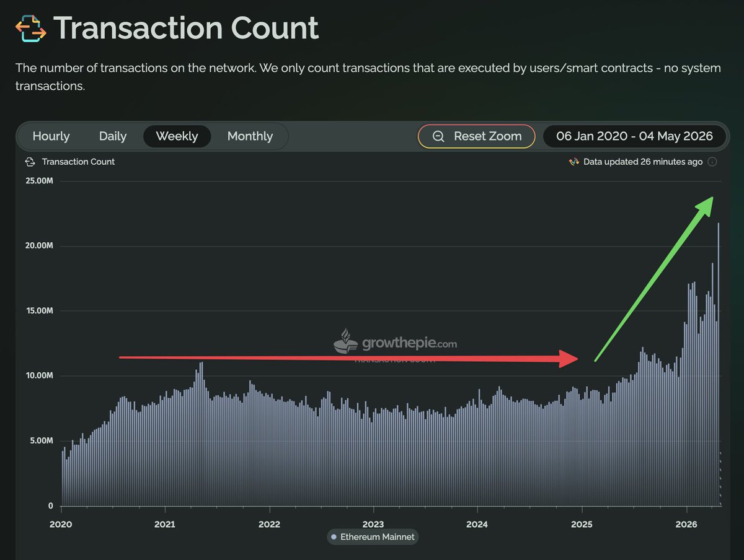
Task: Click the 2022 x-axis label
Action: (x=269, y=524)
